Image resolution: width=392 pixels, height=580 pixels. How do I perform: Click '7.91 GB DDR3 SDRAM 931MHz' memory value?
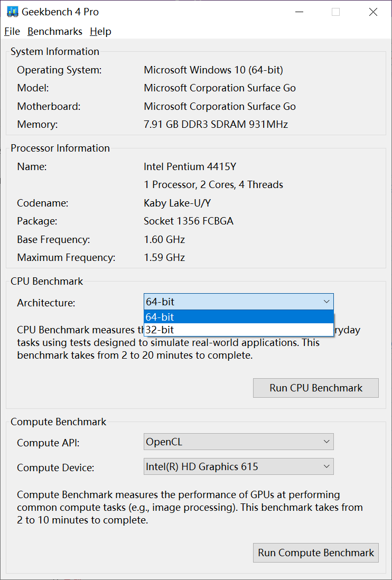click(x=216, y=125)
